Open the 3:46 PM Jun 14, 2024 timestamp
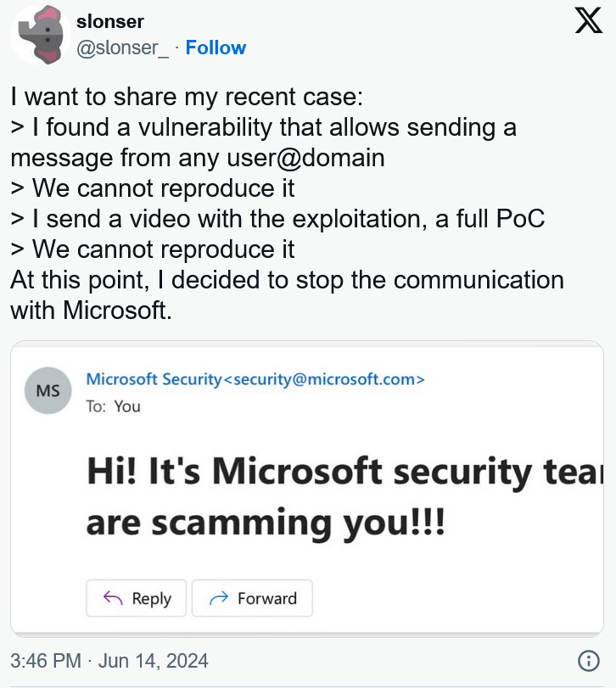The height and width of the screenshot is (688, 616). 109,661
